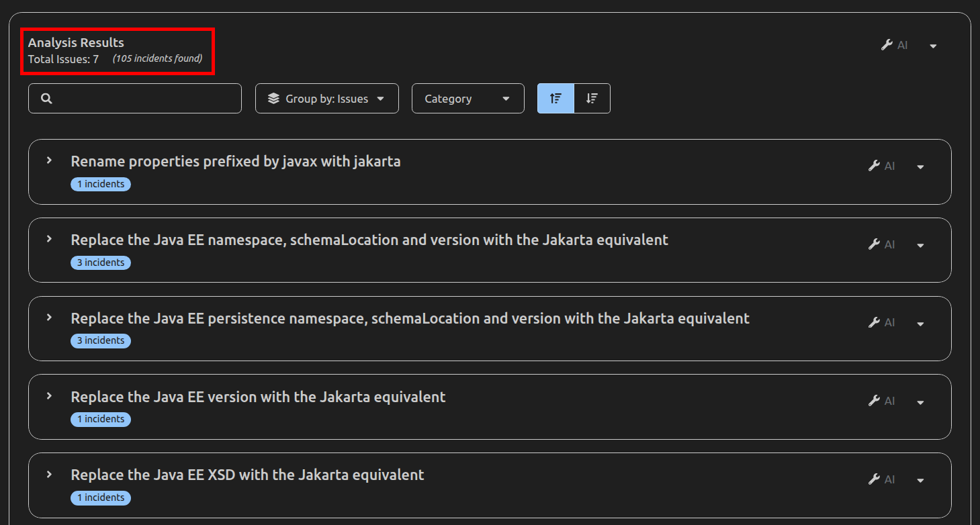Click the title 'Rename properties prefixed by javax with jakarta'

[236, 161]
